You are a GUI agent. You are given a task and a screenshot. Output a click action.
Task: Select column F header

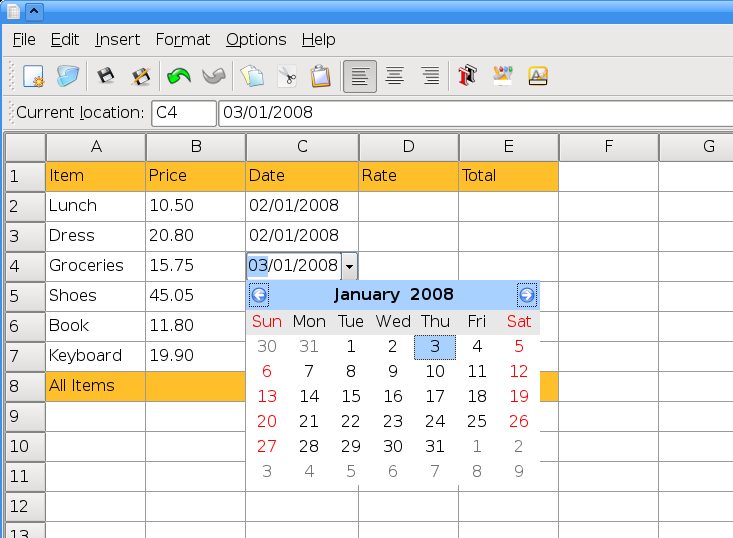pyautogui.click(x=609, y=147)
